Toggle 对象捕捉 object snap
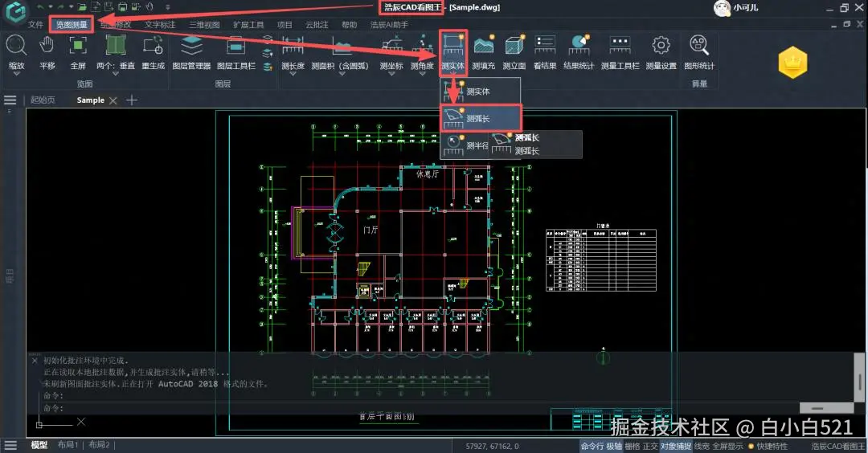 (676, 446)
